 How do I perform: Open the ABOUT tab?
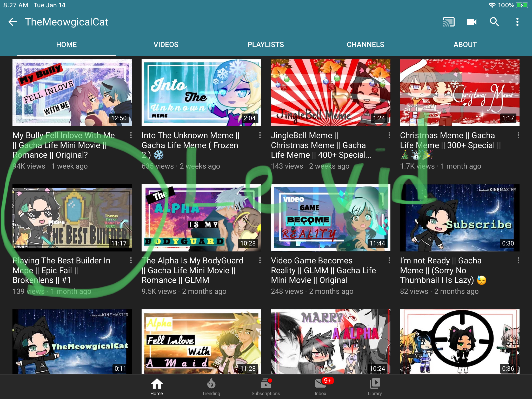[465, 44]
